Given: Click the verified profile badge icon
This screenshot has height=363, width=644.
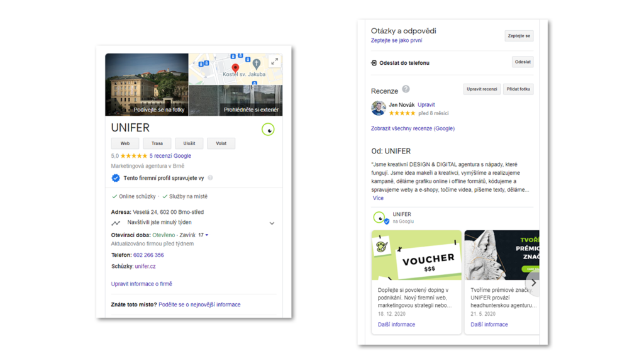Looking at the screenshot, I should click(116, 178).
